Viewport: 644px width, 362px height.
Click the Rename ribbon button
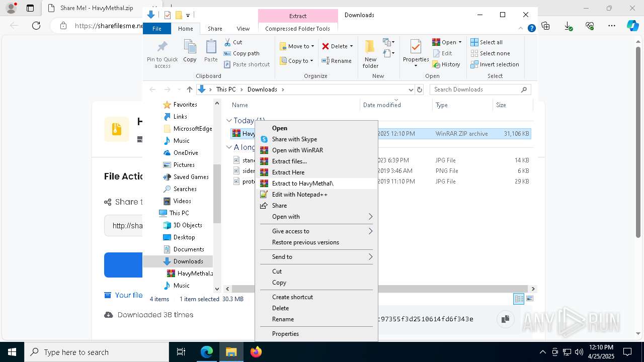click(x=337, y=61)
